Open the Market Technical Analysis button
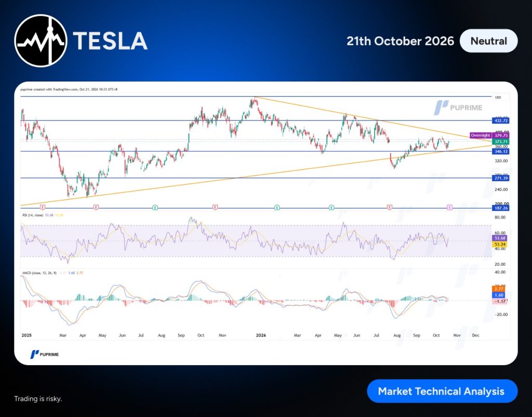Viewport: 532px width, 417px height. tap(442, 391)
